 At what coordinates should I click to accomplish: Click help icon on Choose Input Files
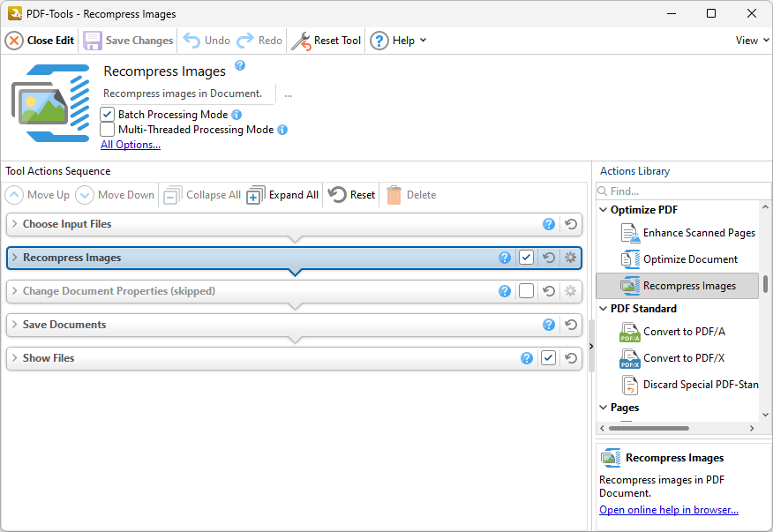coord(549,224)
